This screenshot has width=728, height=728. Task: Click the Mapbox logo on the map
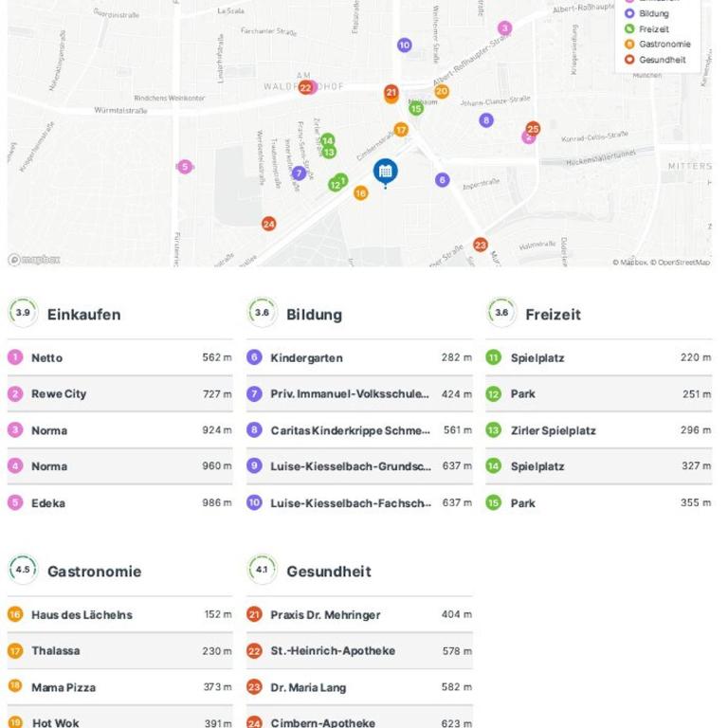coord(34,260)
